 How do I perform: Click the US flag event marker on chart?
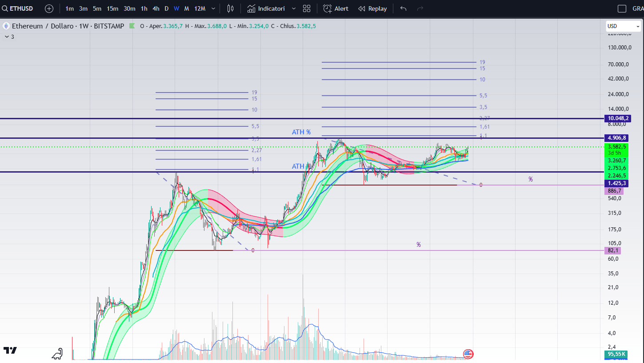(x=468, y=354)
